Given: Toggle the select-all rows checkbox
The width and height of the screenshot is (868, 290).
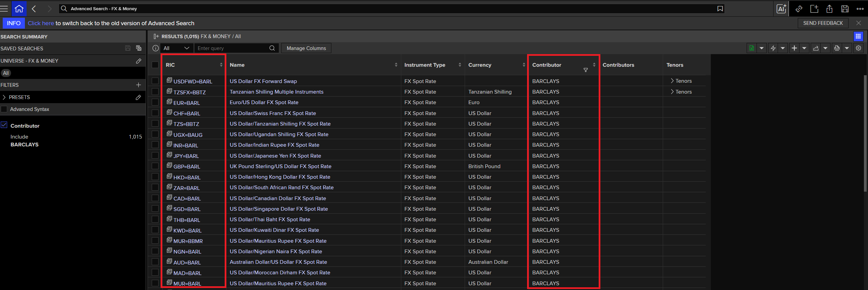Looking at the screenshot, I should tap(155, 65).
